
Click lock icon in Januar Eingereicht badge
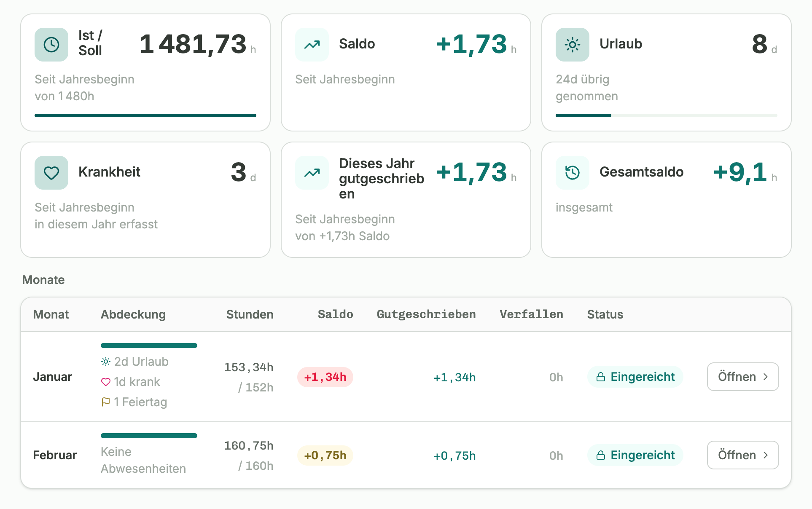[x=601, y=377]
